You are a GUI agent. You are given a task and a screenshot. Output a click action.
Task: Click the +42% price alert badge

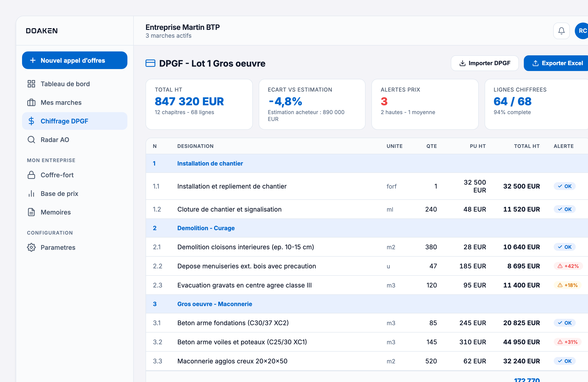point(568,266)
